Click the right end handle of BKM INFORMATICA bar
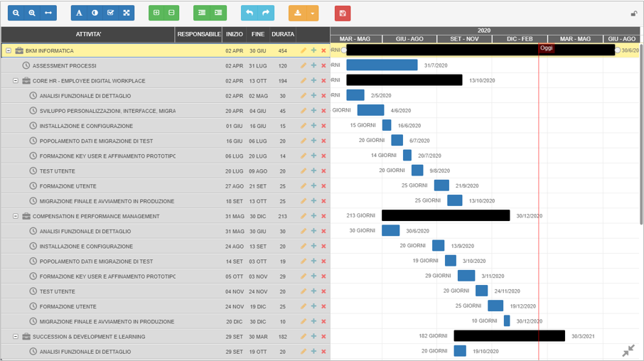The height and width of the screenshot is (361, 644). (x=617, y=50)
